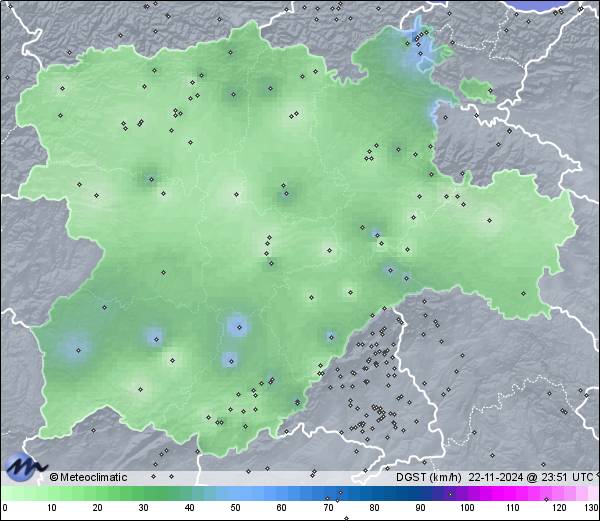The image size is (600, 521).
Task: Pick the pale green color above 10 in legend
Action: pyautogui.click(x=52, y=493)
